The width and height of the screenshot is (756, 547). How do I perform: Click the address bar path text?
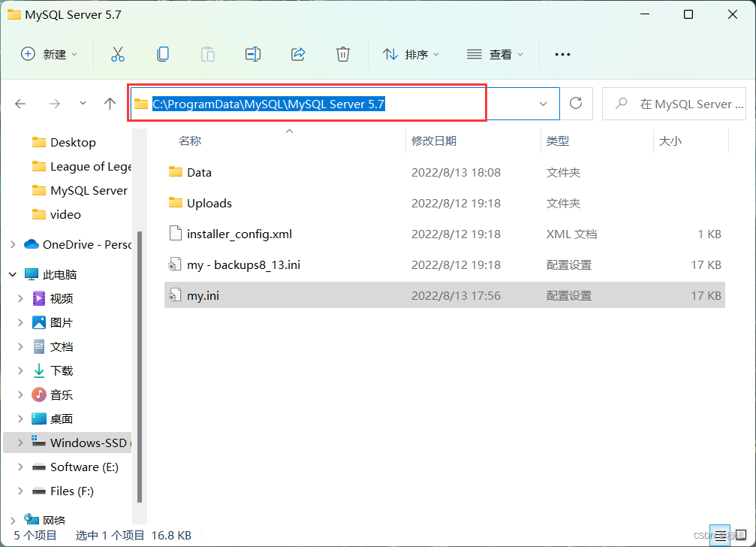(x=268, y=104)
